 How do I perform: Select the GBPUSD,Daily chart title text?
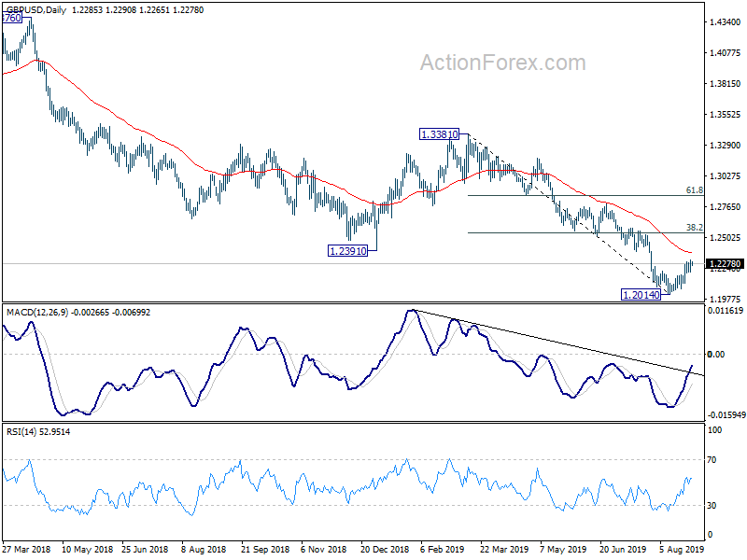tap(36, 10)
